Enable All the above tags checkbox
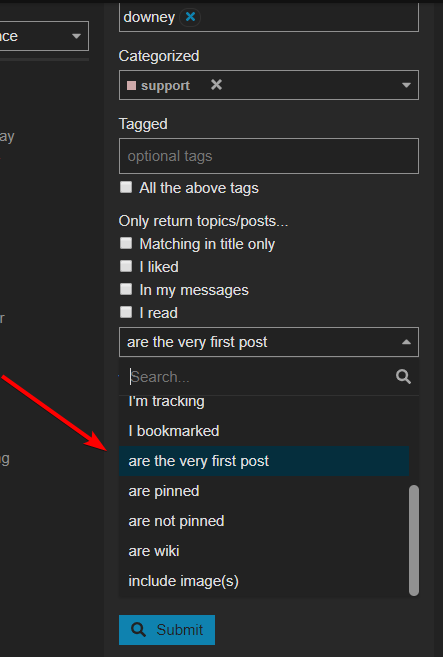Image resolution: width=443 pixels, height=657 pixels. 126,187
